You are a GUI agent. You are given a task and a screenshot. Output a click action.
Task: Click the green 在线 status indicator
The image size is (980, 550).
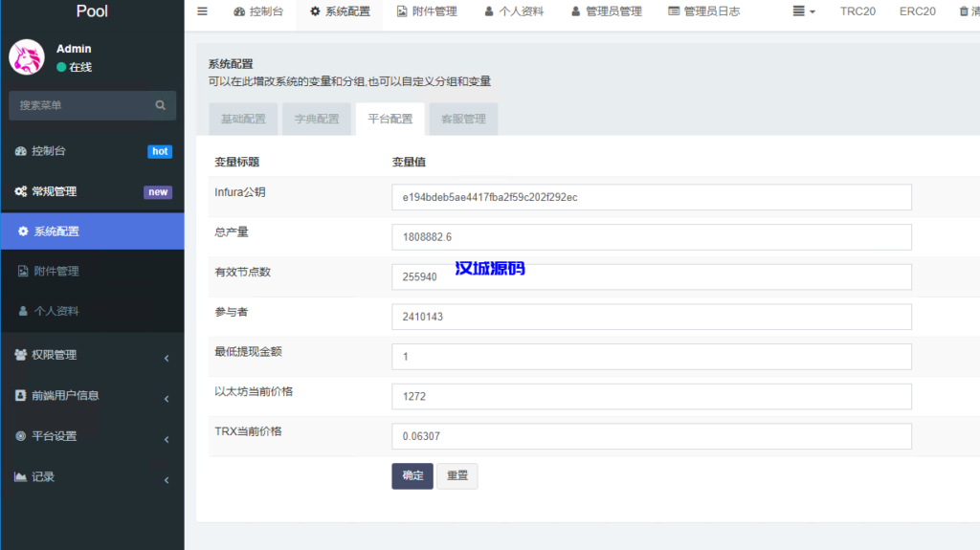pyautogui.click(x=61, y=67)
